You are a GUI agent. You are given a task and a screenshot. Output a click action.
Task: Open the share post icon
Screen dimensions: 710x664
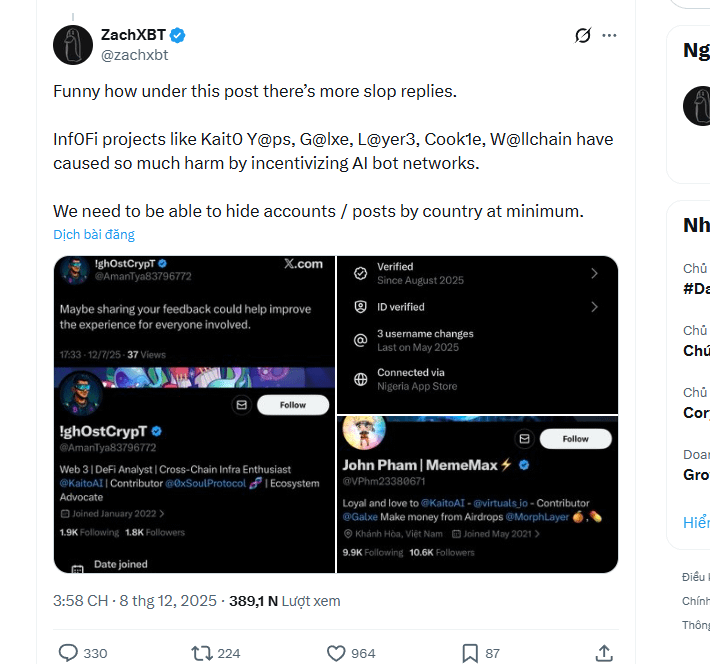[603, 653]
